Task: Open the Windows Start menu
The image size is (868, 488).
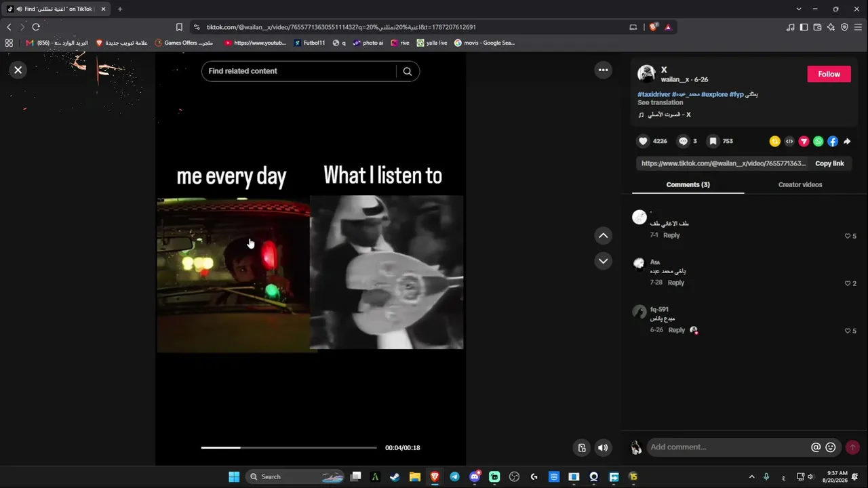Action: 234,476
